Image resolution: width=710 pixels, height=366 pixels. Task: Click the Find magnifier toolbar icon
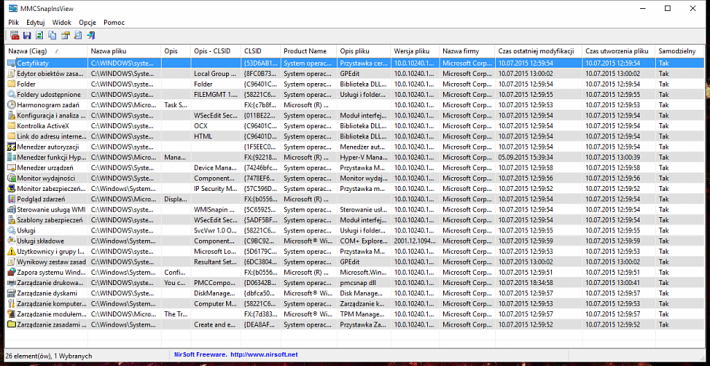coord(78,36)
